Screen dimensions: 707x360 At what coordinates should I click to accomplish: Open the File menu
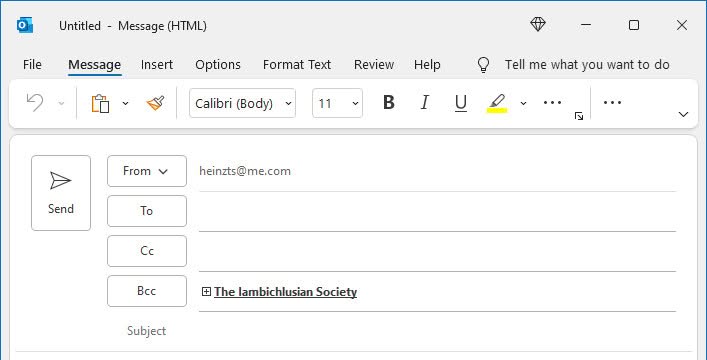pos(32,65)
